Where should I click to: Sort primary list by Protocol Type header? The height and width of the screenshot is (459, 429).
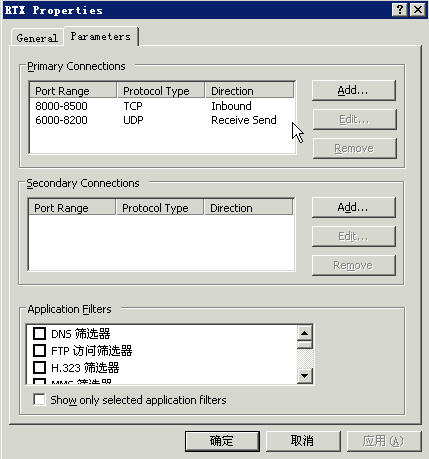(x=161, y=91)
